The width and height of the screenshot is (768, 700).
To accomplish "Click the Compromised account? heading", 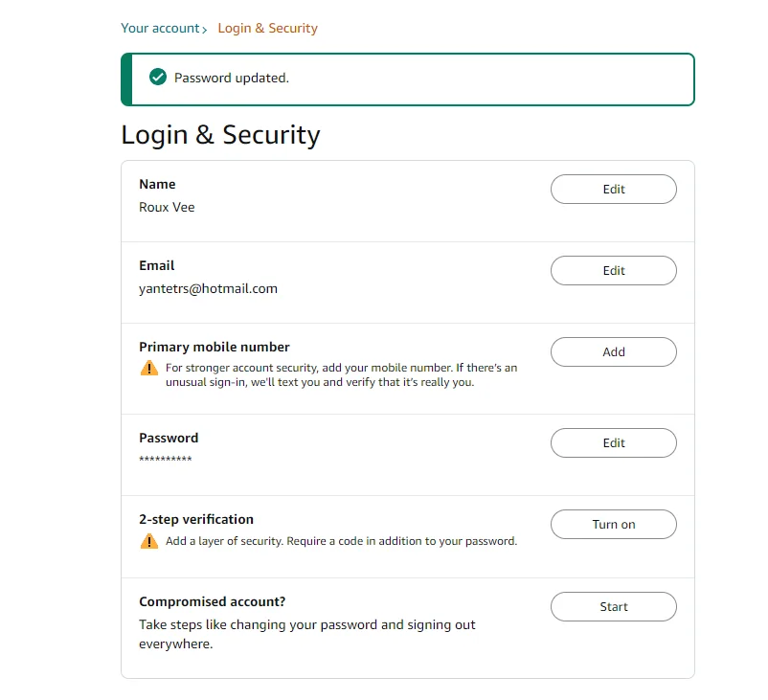I will tap(212, 601).
